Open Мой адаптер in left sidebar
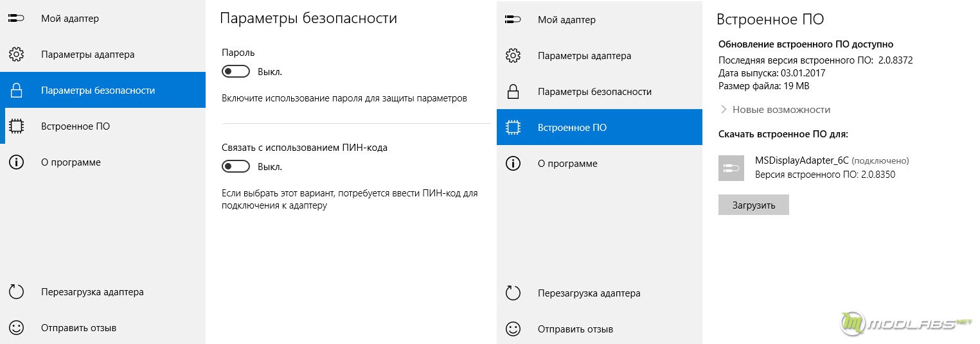This screenshot has width=980, height=344. click(70, 19)
